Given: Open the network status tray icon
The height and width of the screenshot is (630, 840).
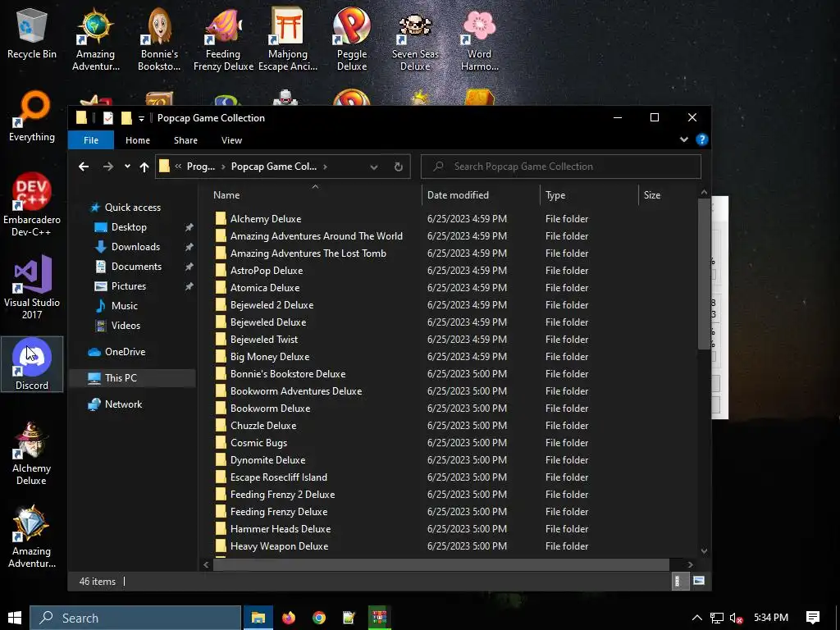Looking at the screenshot, I should pos(717,618).
